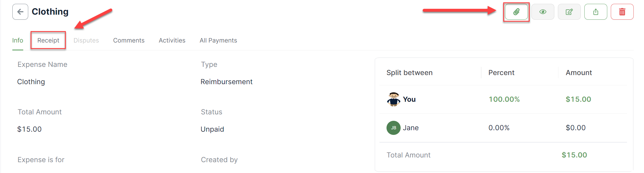Click the share export icon button

596,12
